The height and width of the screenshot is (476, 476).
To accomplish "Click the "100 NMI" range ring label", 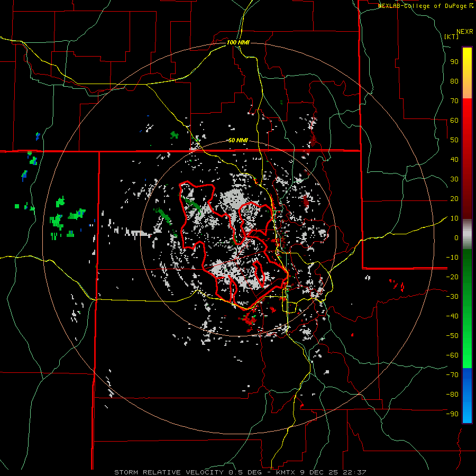I will [238, 42].
